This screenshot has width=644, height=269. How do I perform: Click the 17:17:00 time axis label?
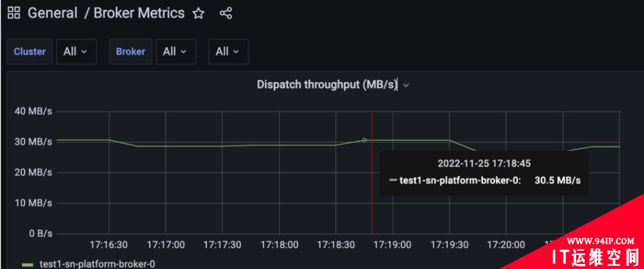click(165, 244)
